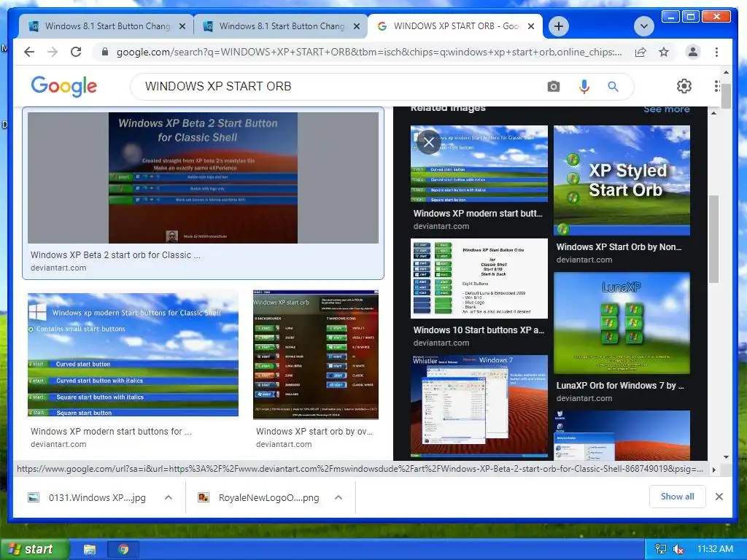Image resolution: width=747 pixels, height=560 pixels.
Task: Submit search with blue magnifier icon
Action: pos(613,86)
